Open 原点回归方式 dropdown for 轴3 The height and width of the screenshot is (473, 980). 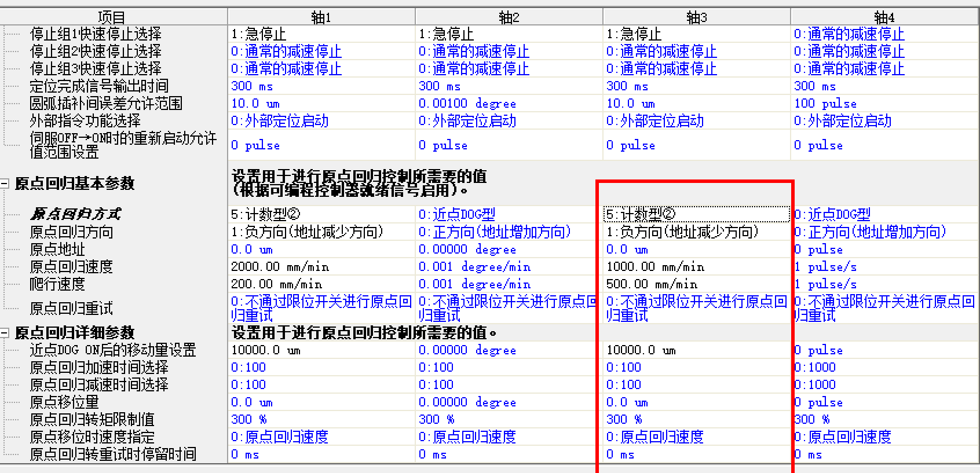(x=696, y=214)
